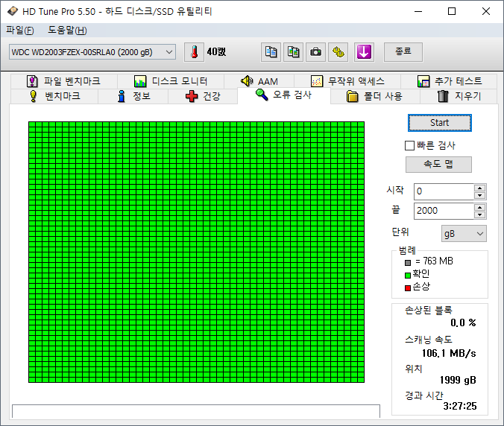This screenshot has height=426, width=504.
Task: Click the camera save screenshot icon
Action: [315, 52]
